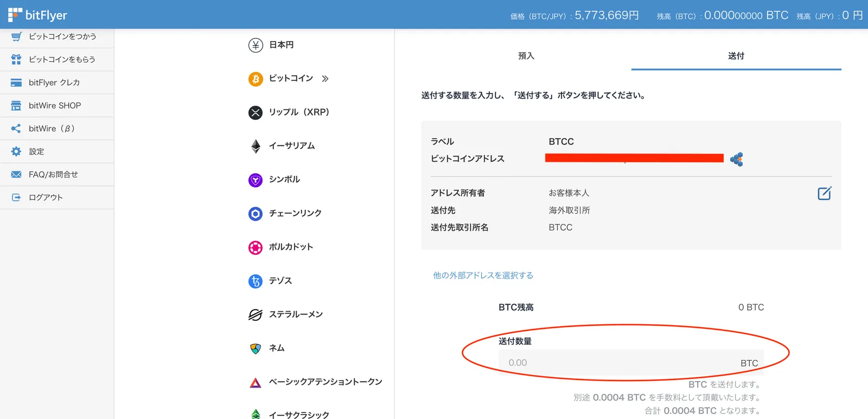This screenshot has width=868, height=419.
Task: Choose ネム in currency list
Action: pyautogui.click(x=277, y=348)
